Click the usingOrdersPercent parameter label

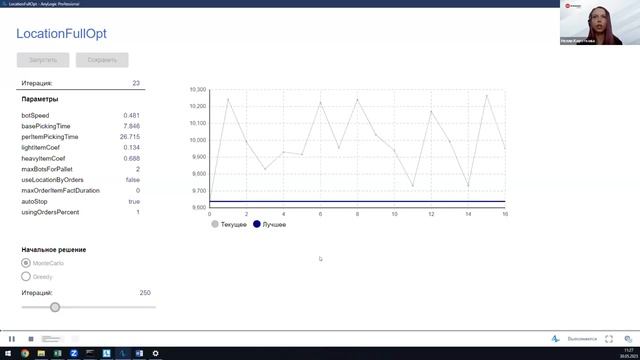(x=50, y=212)
